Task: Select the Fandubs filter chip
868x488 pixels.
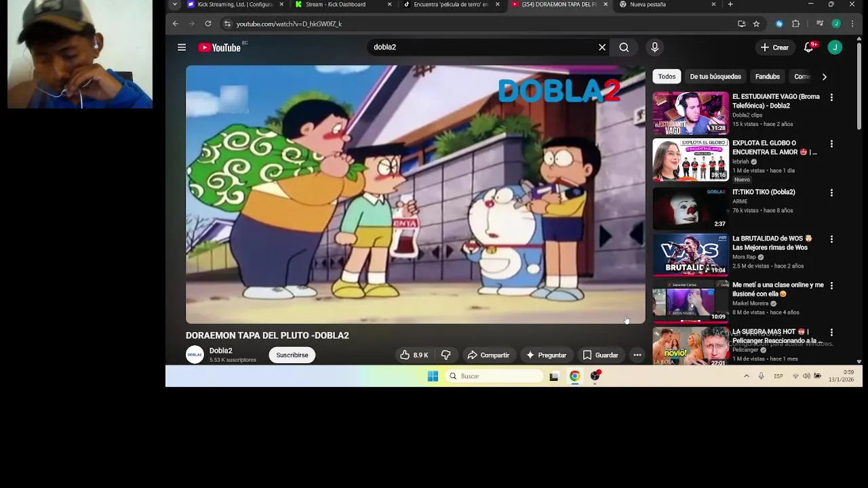Action: click(768, 77)
